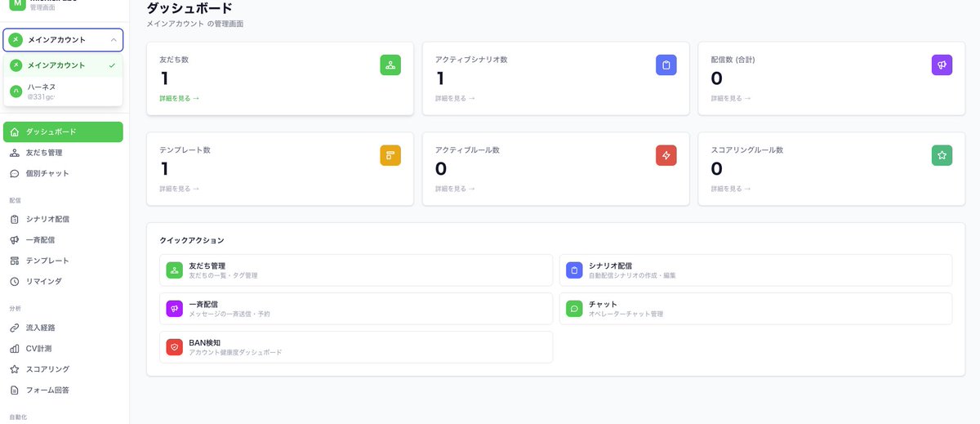Click the red lightning icon on アクティブルール数 card

point(666,155)
